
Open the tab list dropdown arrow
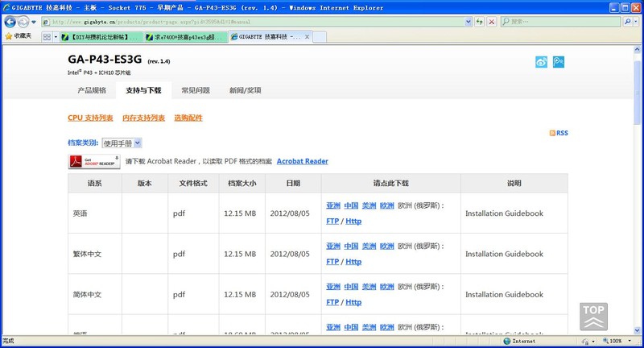[x=56, y=37]
